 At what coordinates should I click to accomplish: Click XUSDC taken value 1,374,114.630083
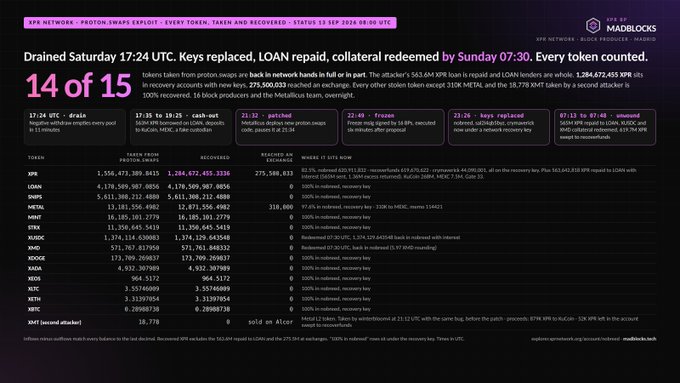pos(131,238)
